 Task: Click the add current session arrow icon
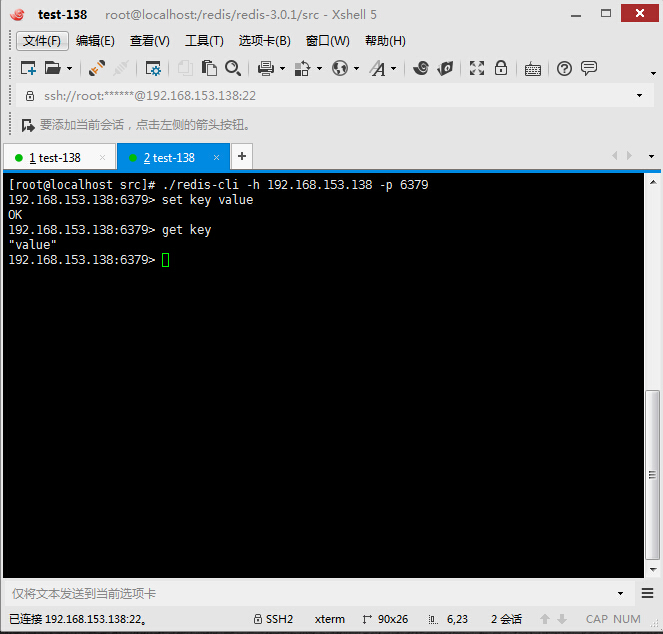coord(28,125)
